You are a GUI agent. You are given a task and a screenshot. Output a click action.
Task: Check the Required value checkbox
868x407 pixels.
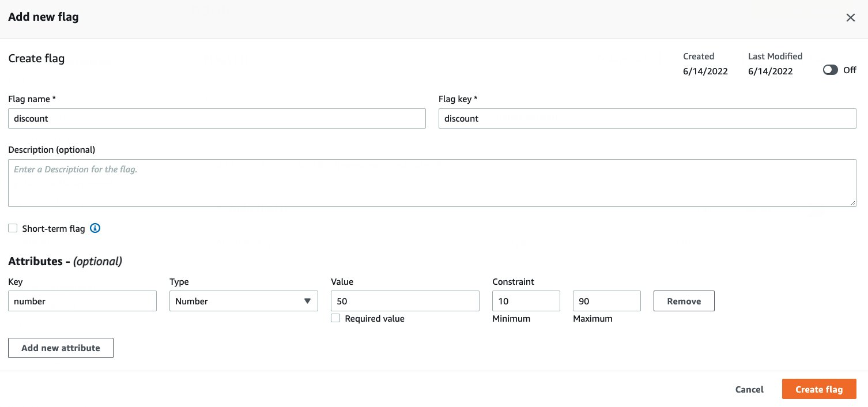(335, 318)
